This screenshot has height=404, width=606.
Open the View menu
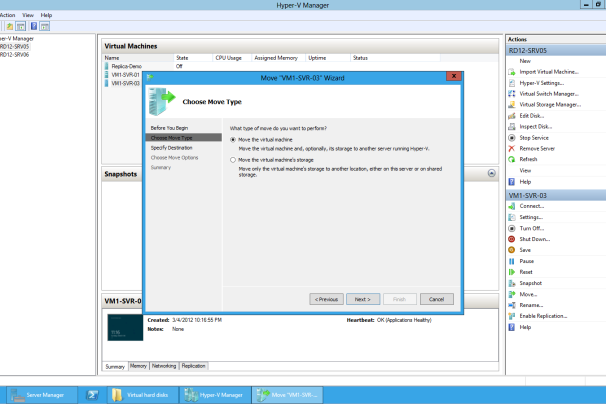click(28, 15)
